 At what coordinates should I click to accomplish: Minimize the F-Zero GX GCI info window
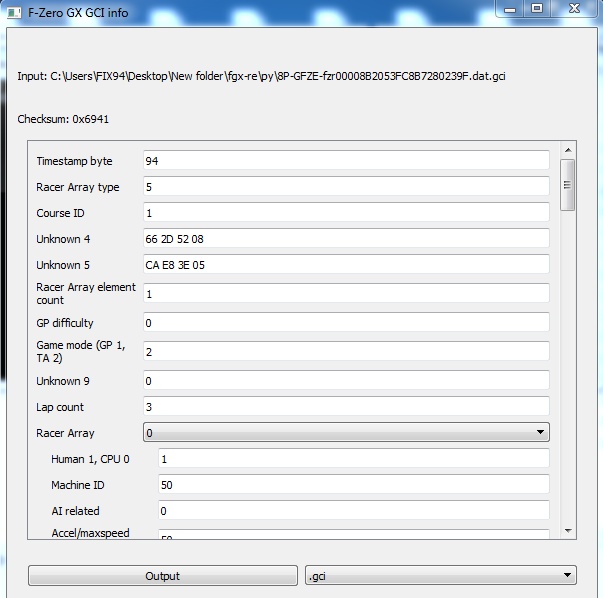coord(510,9)
